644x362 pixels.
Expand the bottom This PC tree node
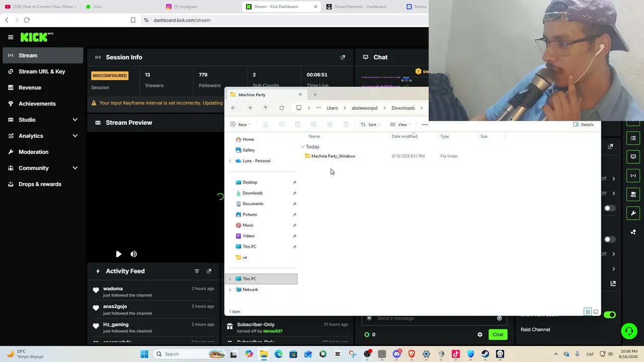(230, 279)
